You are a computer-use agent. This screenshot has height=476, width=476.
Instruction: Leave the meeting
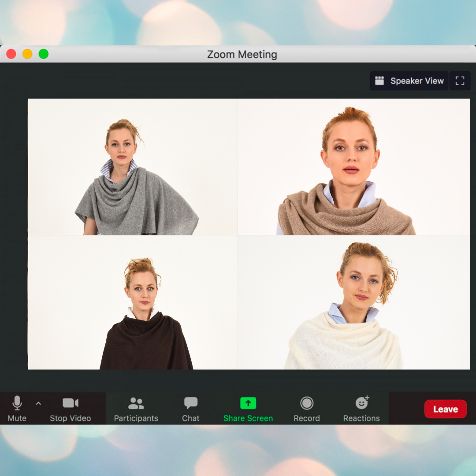(445, 409)
